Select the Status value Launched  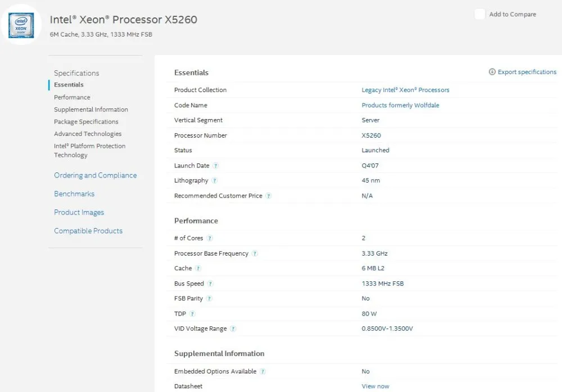pyautogui.click(x=375, y=150)
